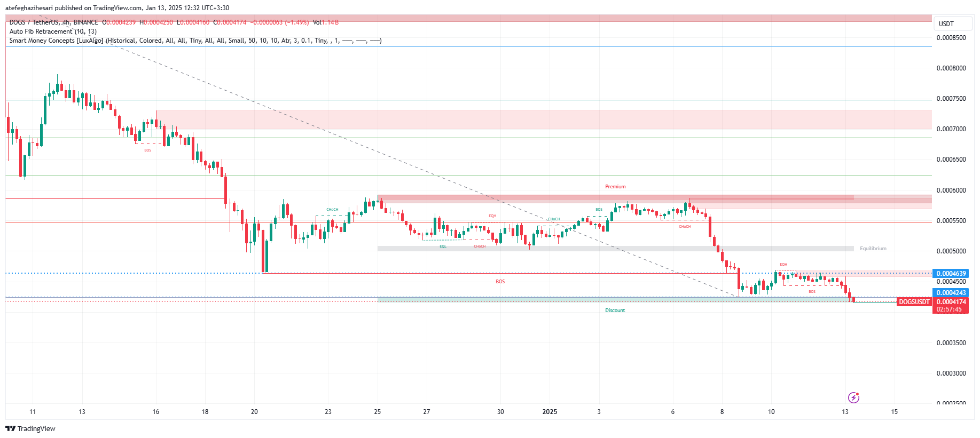Click the 18 date on time axis
The height and width of the screenshot is (438, 980).
tap(205, 412)
